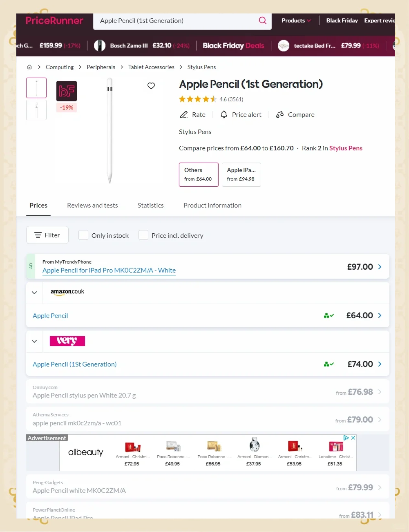The height and width of the screenshot is (532, 409).
Task: Close the allbeauty advertisement
Action: (353, 438)
